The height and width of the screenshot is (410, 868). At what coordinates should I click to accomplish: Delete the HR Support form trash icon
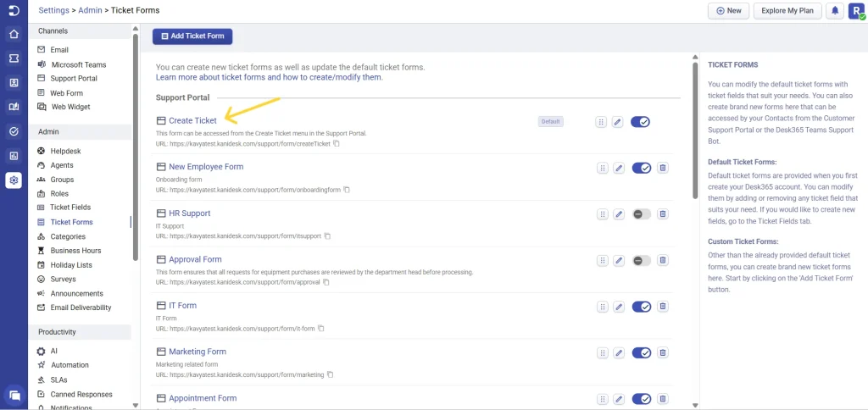coord(663,213)
